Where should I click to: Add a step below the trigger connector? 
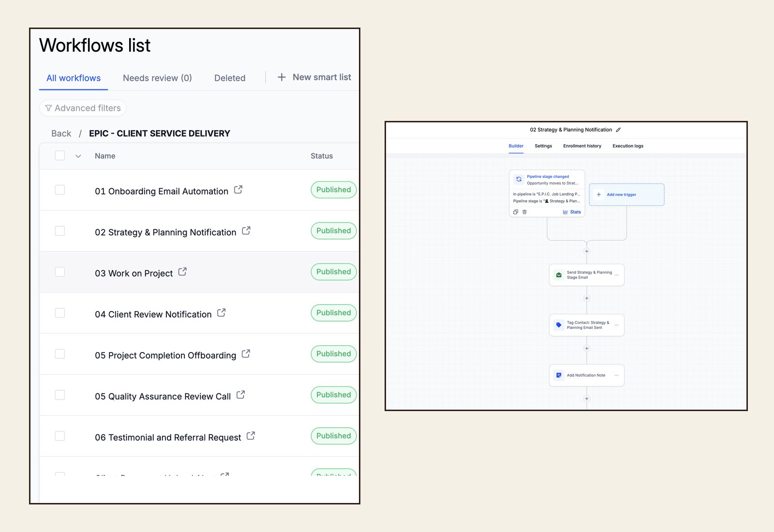(x=587, y=251)
